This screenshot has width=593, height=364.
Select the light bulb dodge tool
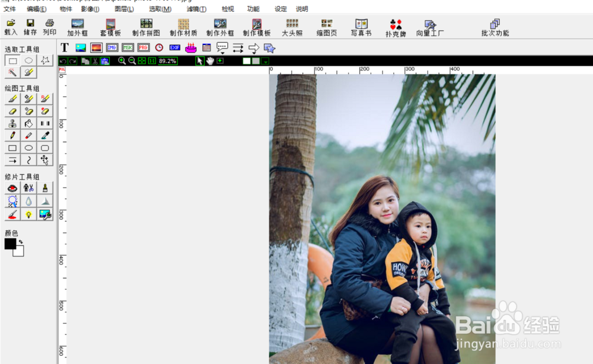click(x=28, y=215)
